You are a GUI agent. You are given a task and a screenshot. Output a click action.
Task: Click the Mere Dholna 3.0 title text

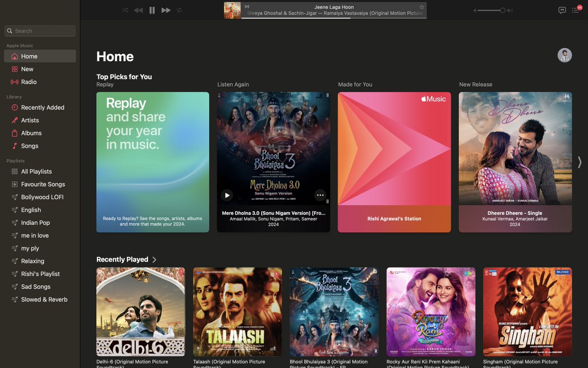[273, 213]
